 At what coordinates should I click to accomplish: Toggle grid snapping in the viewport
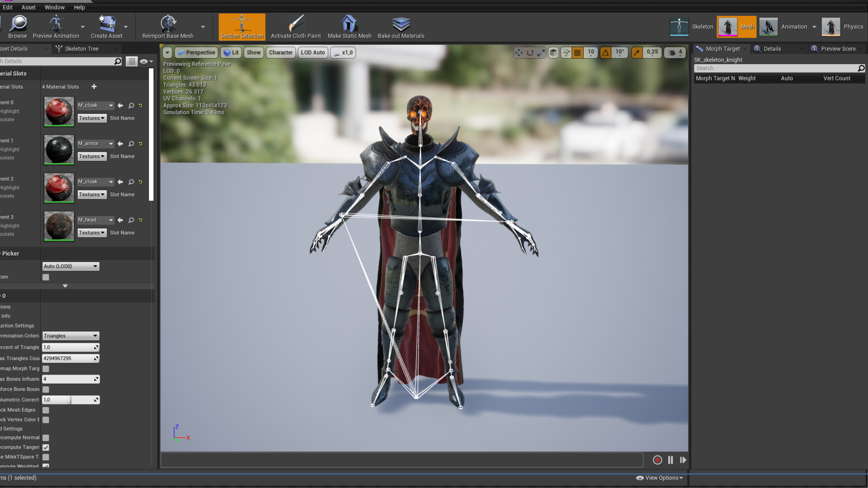[x=577, y=53]
